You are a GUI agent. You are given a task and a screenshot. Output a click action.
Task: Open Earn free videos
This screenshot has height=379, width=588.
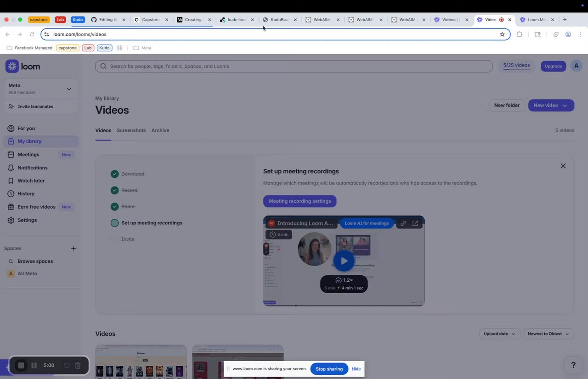click(x=41, y=207)
